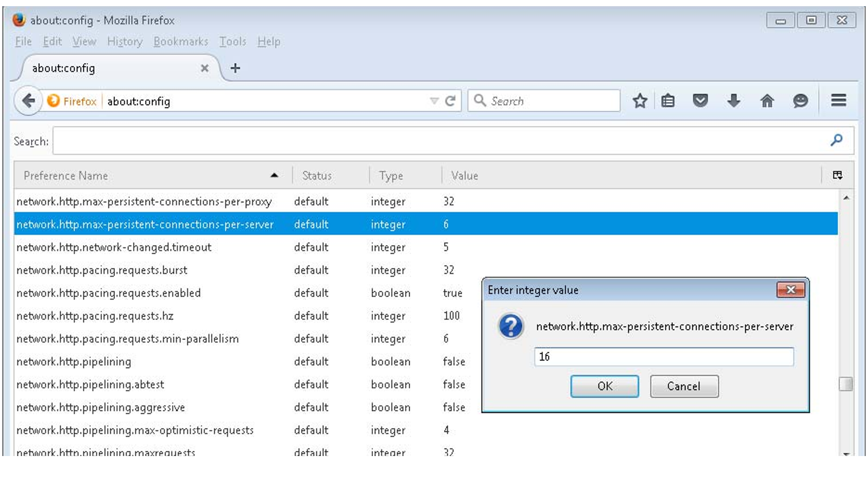Click the Pocket save icon
868x477 pixels.
[x=700, y=101]
